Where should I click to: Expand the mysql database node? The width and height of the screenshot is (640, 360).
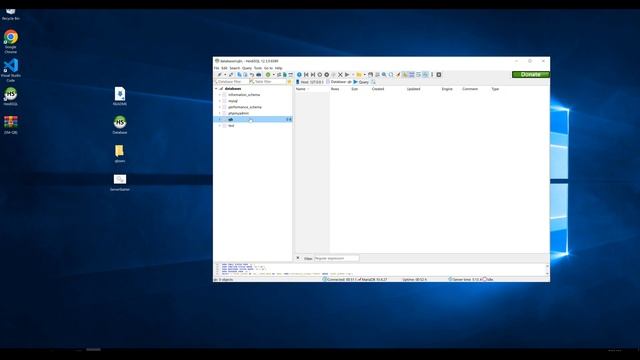(220, 101)
